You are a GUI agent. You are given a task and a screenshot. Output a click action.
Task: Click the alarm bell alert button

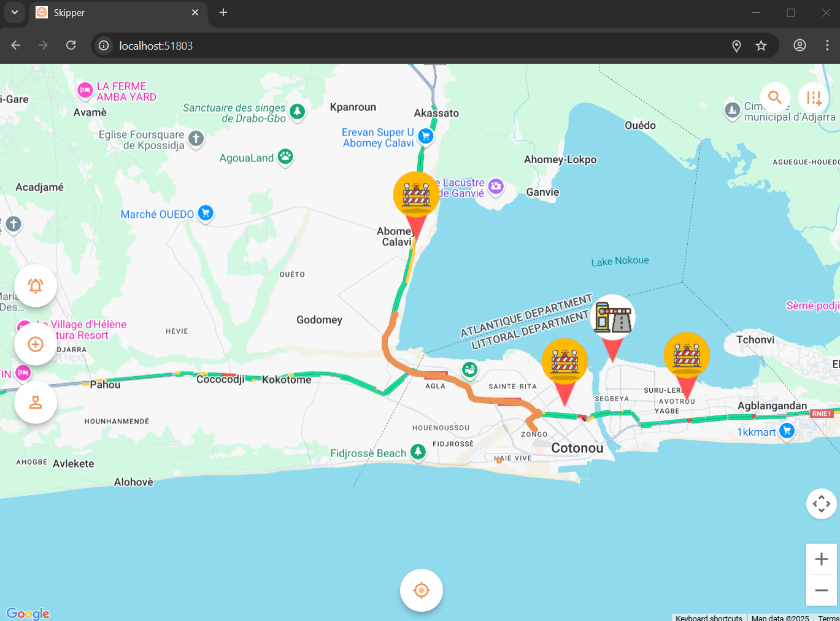36,286
